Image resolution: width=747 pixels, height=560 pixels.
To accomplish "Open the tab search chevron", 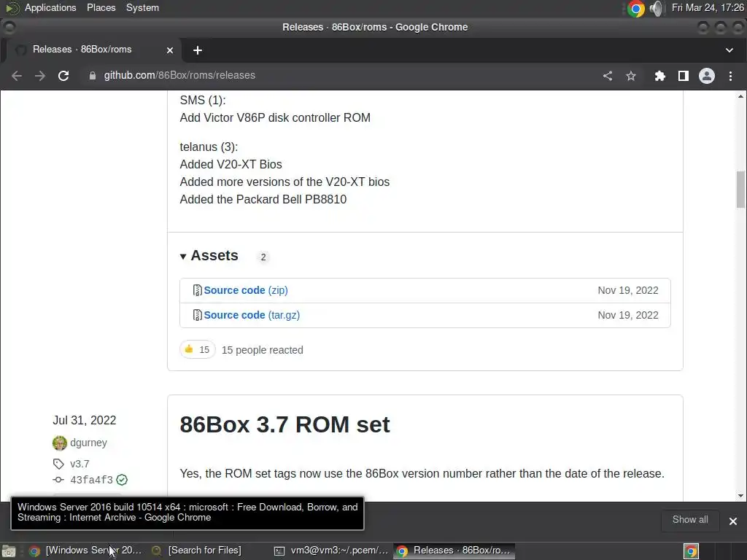I will point(729,50).
